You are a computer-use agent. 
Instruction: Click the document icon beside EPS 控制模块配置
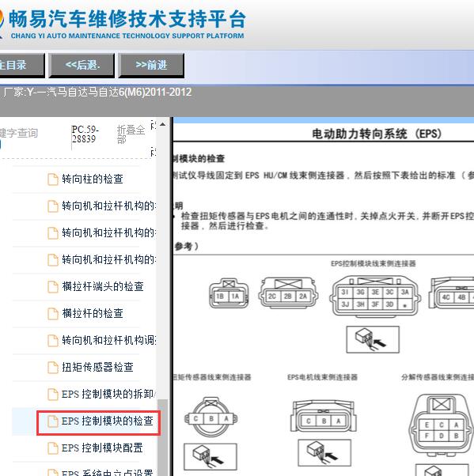(x=53, y=448)
